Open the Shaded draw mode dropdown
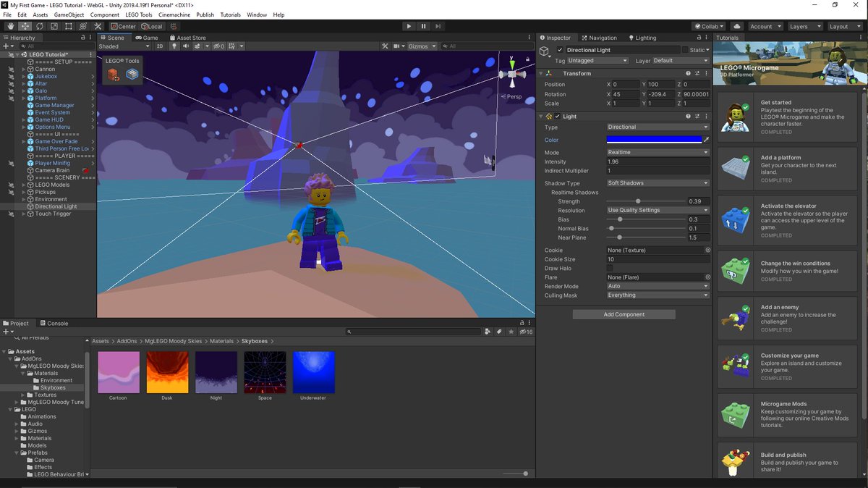The height and width of the screenshot is (488, 868). click(124, 46)
